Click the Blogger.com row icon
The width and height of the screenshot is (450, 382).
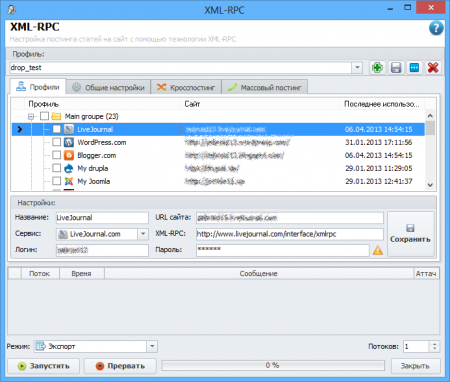coord(69,155)
